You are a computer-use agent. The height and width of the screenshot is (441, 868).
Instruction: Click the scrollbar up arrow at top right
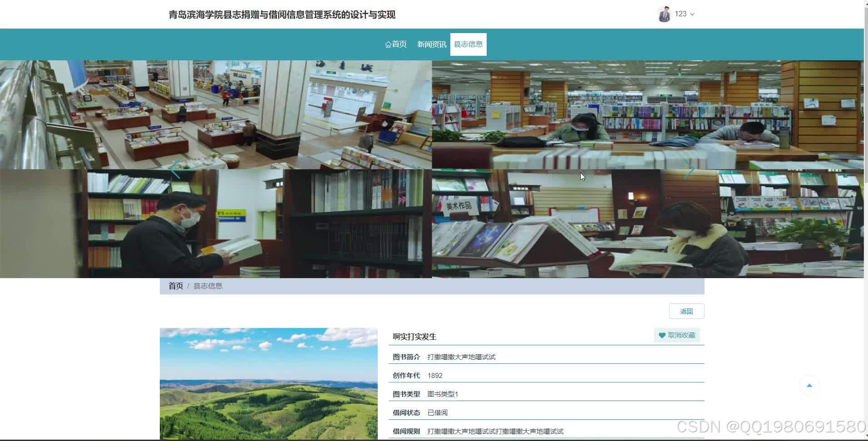(865, 4)
